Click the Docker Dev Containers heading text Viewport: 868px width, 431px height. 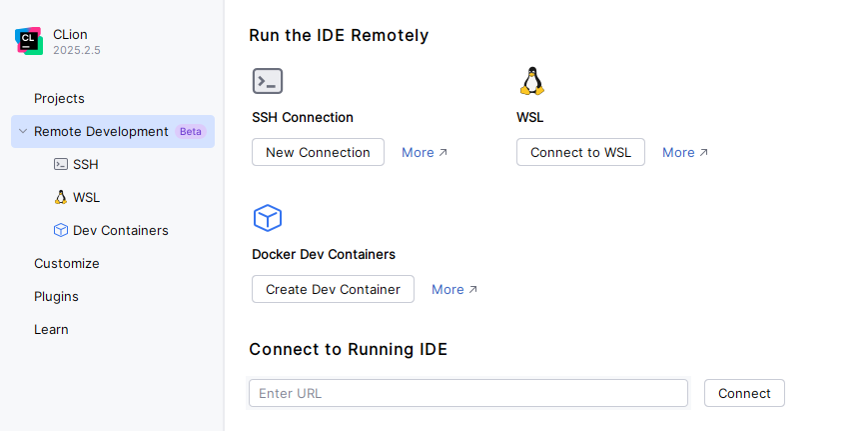pyautogui.click(x=324, y=254)
